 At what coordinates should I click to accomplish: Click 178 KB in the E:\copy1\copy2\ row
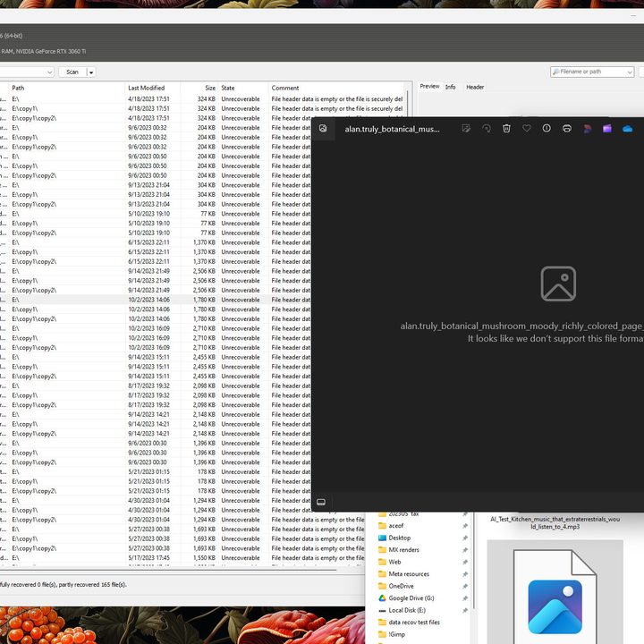point(207,491)
